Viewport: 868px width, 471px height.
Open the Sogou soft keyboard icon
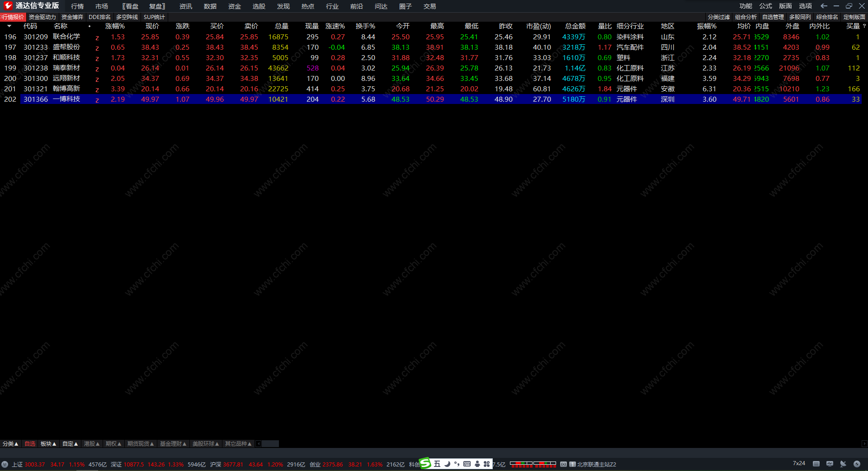[467, 464]
